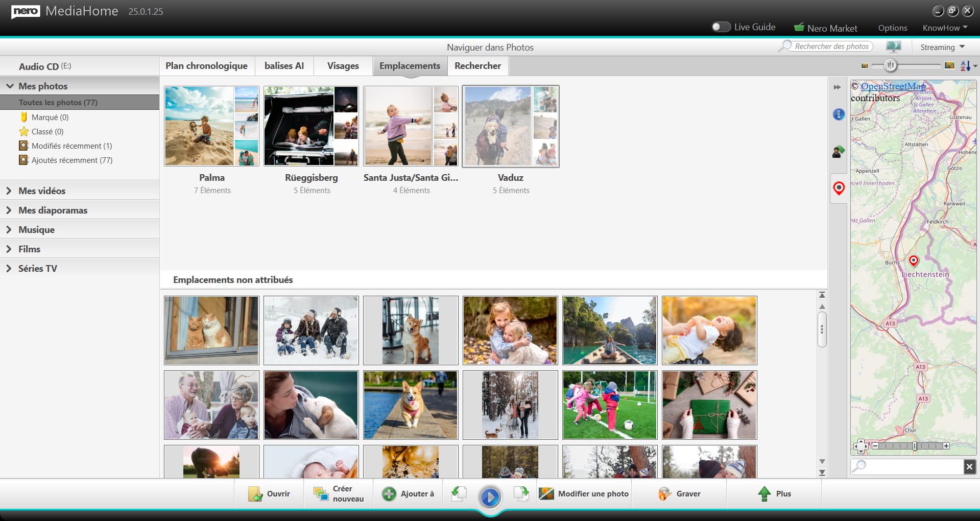Select the map location pin panel icon

pyautogui.click(x=839, y=188)
